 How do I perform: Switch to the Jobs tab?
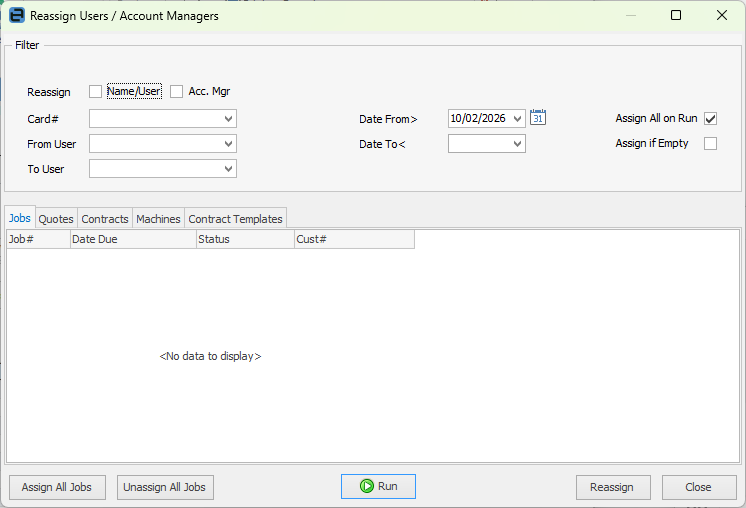point(20,218)
